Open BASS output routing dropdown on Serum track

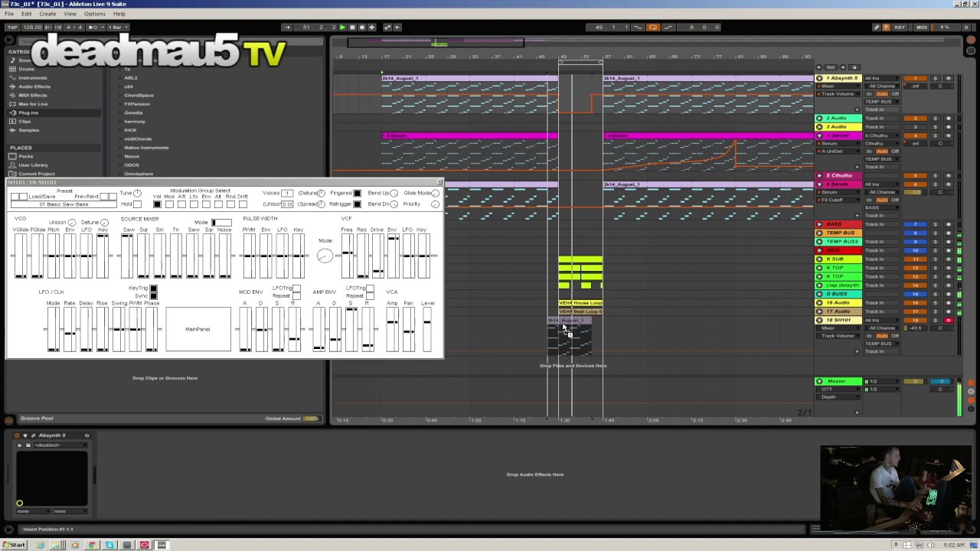coord(882,207)
